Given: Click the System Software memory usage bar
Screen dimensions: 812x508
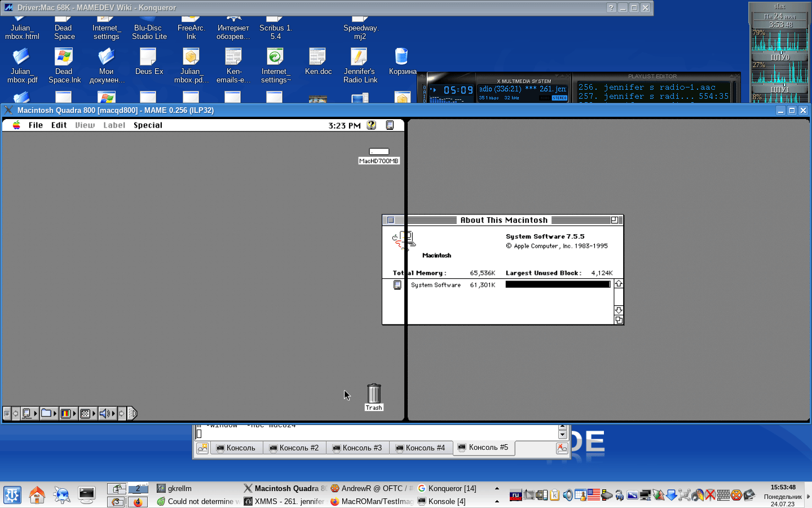Looking at the screenshot, I should 558,285.
